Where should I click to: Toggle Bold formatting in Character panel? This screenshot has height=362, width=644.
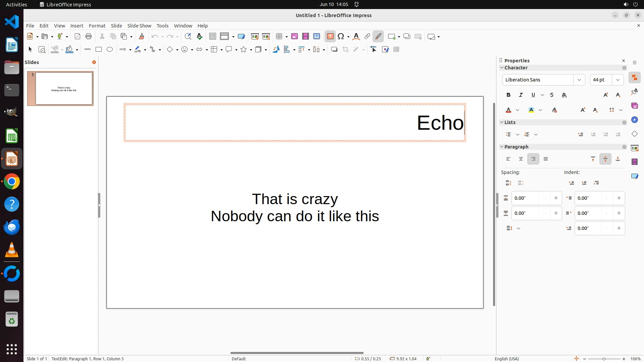point(508,95)
